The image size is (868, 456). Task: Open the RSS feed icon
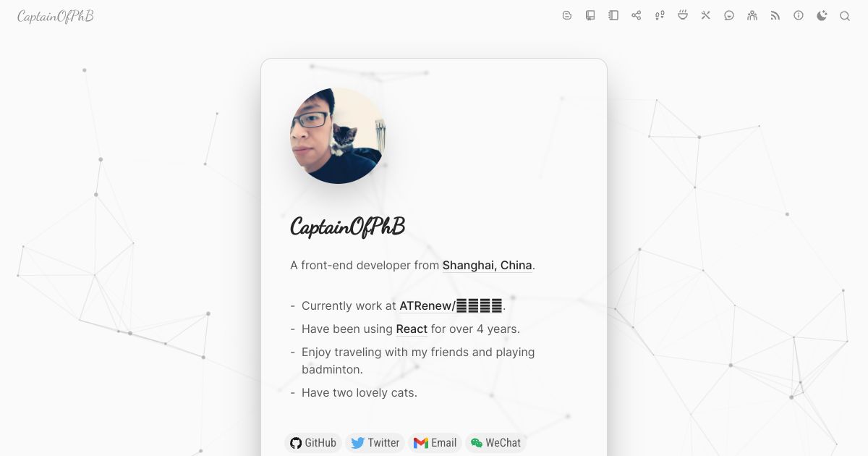coord(775,15)
